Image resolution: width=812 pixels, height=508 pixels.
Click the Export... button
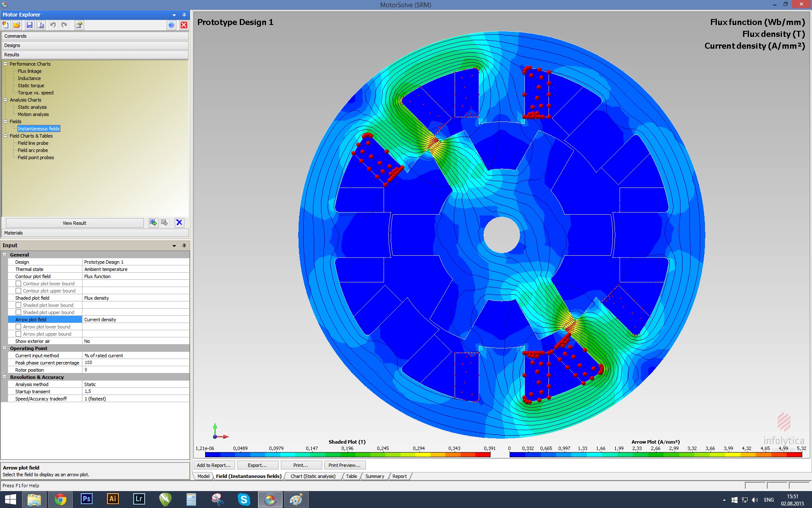(257, 465)
